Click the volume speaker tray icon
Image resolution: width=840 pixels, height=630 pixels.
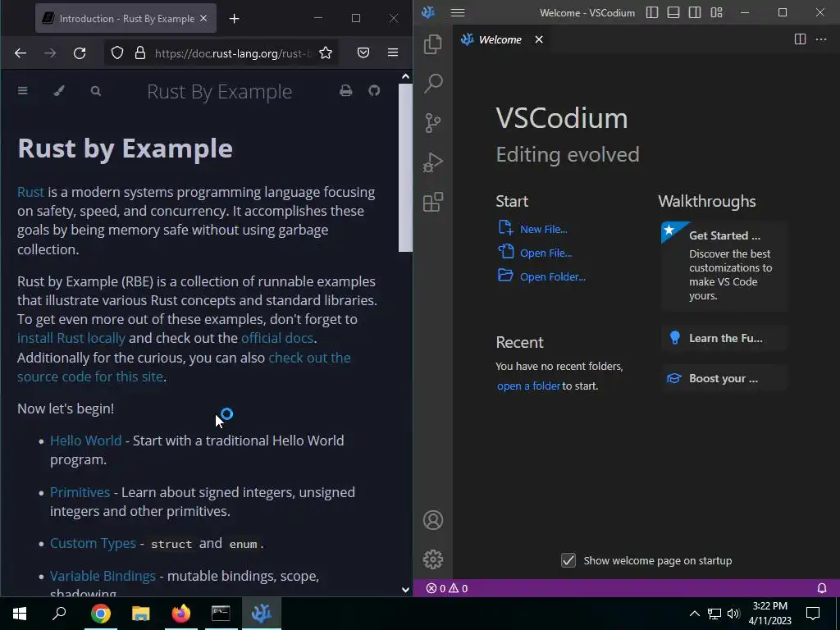[733, 614]
